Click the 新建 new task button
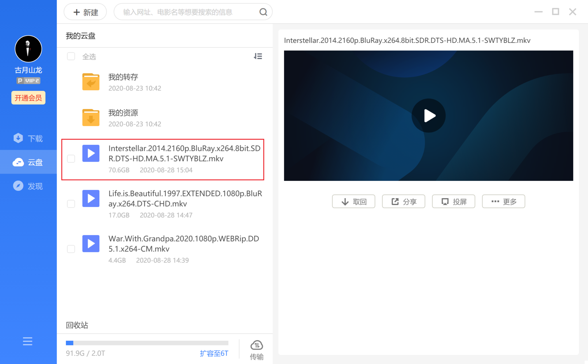588x364 pixels. 85,12
